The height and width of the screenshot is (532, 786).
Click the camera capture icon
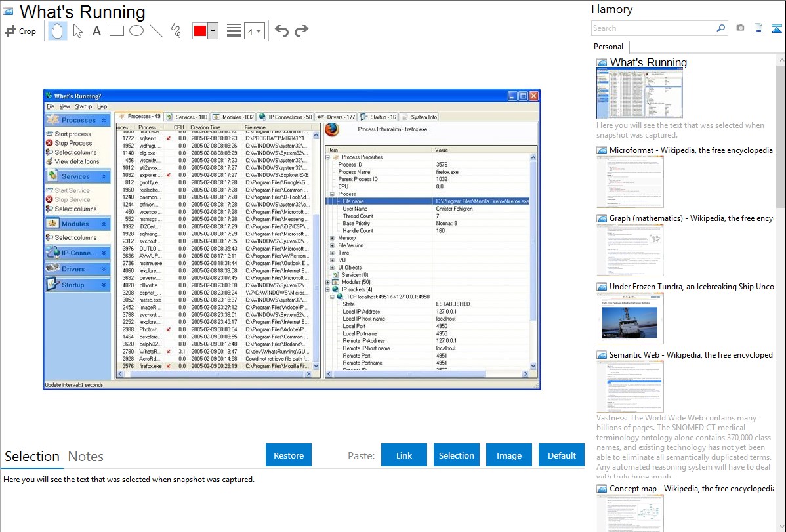740,28
